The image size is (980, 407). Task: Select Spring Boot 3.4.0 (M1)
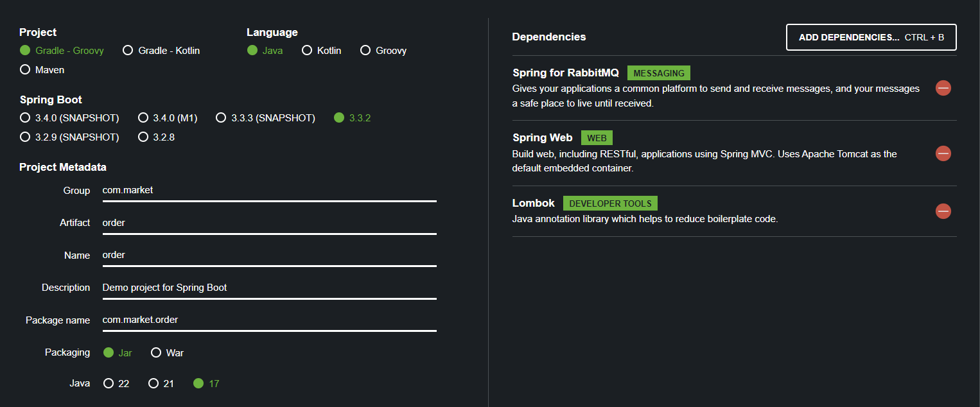coord(168,117)
